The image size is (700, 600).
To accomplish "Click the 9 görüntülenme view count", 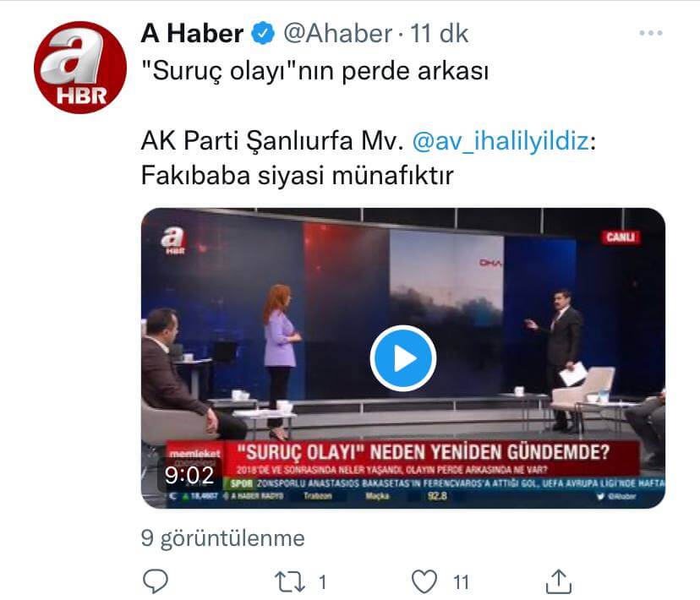I will click(x=223, y=538).
